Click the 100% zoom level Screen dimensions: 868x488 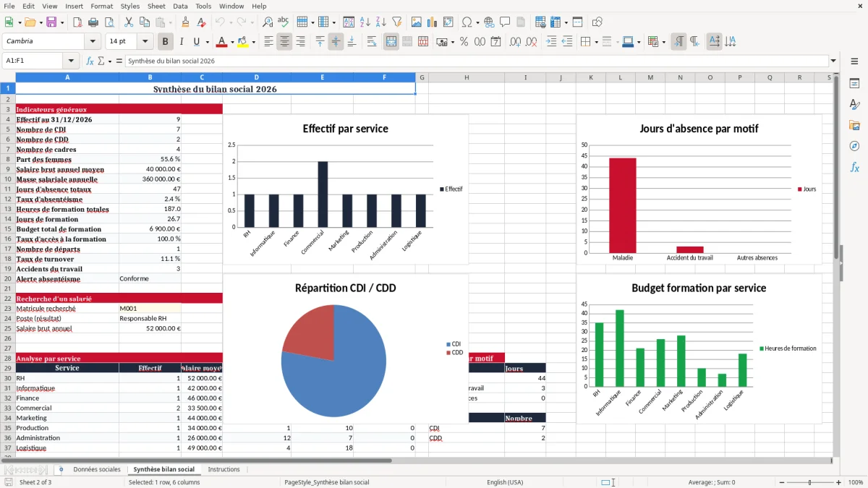point(856,482)
